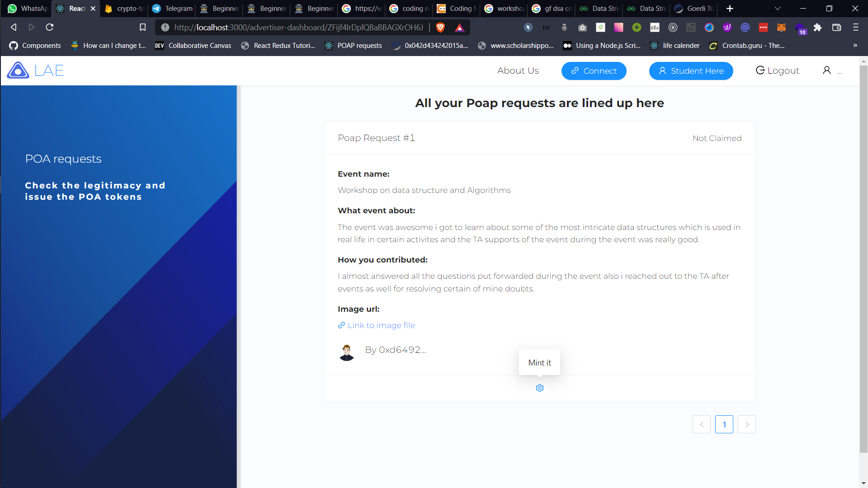Expand the hidden bookmarks overflow chevron

[855, 45]
